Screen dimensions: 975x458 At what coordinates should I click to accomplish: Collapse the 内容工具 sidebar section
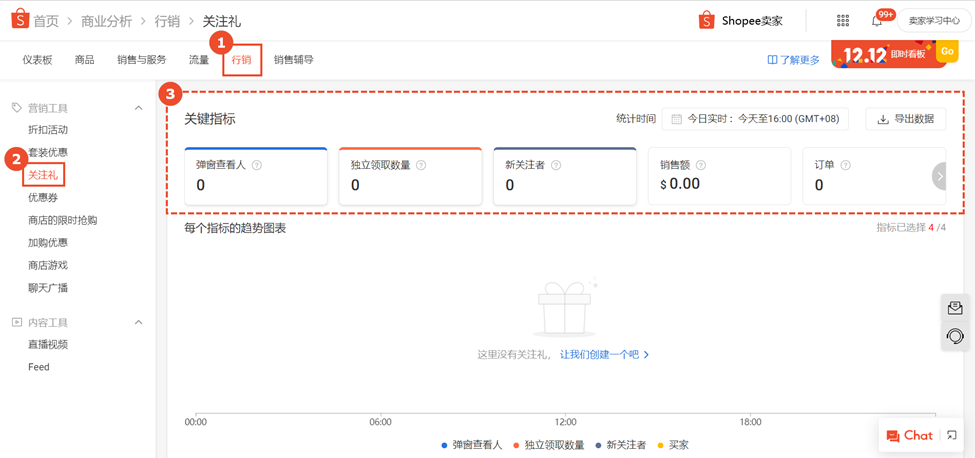(139, 323)
